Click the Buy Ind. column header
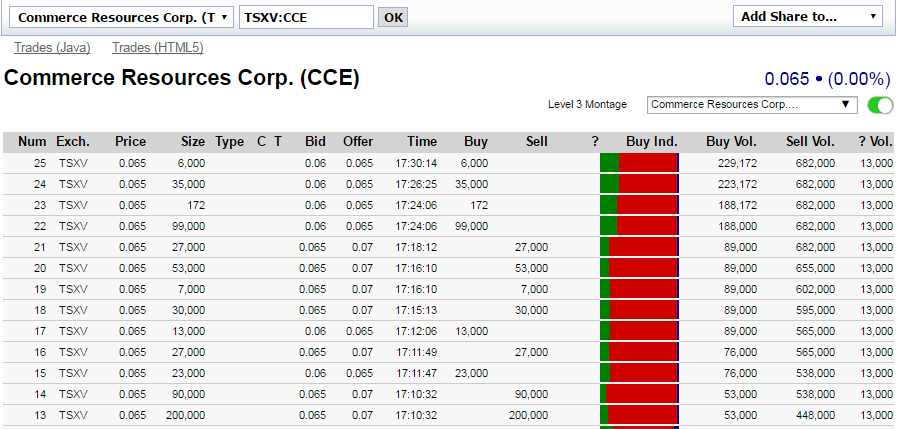904x429 pixels. pos(652,142)
